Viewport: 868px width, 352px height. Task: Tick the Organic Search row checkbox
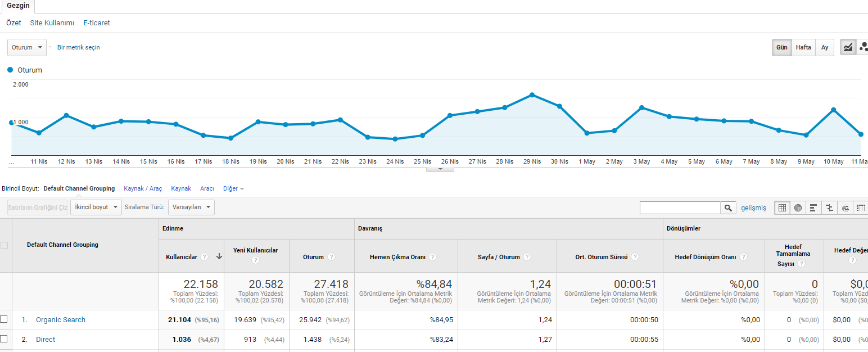(4, 319)
